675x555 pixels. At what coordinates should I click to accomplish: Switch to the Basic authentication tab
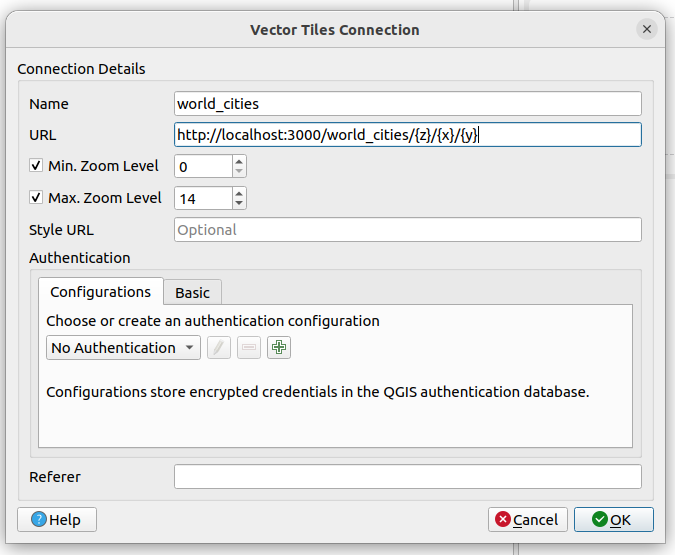193,292
